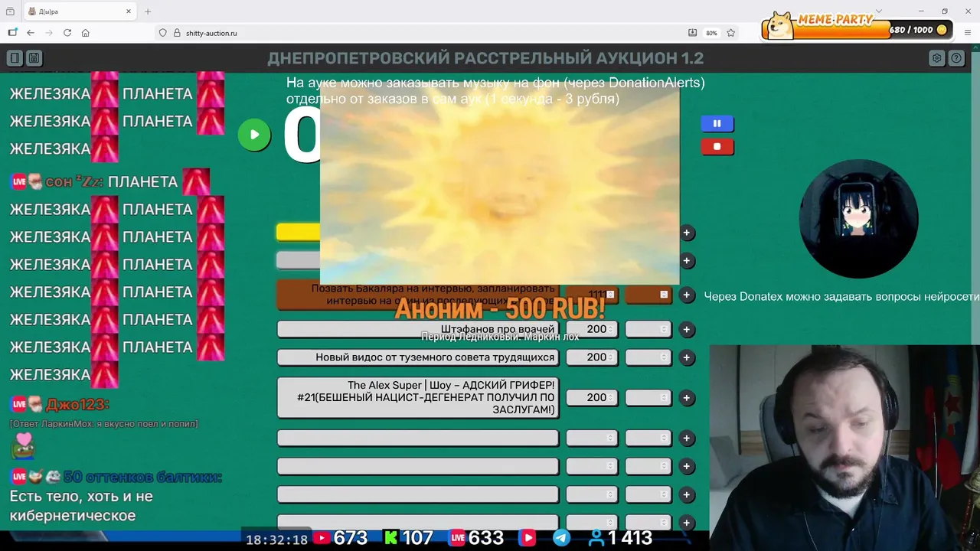Viewport: 980px width, 551px height.
Task: Click the add-amount field in Alex Super row
Action: (x=648, y=397)
